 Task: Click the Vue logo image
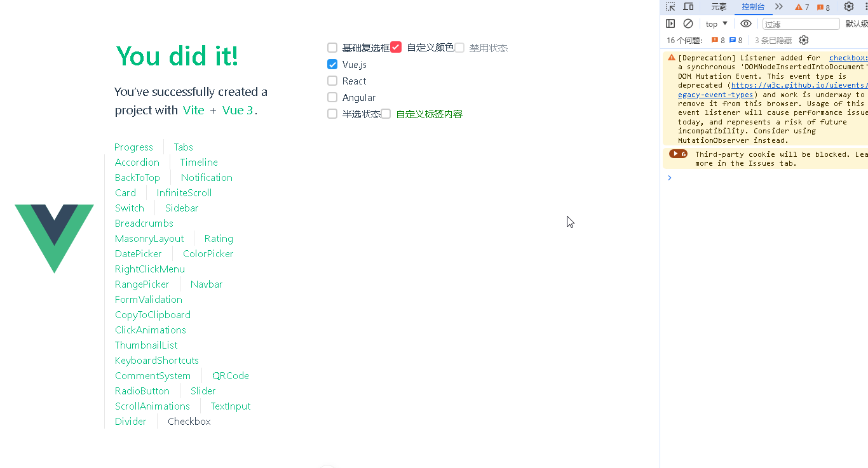point(54,239)
